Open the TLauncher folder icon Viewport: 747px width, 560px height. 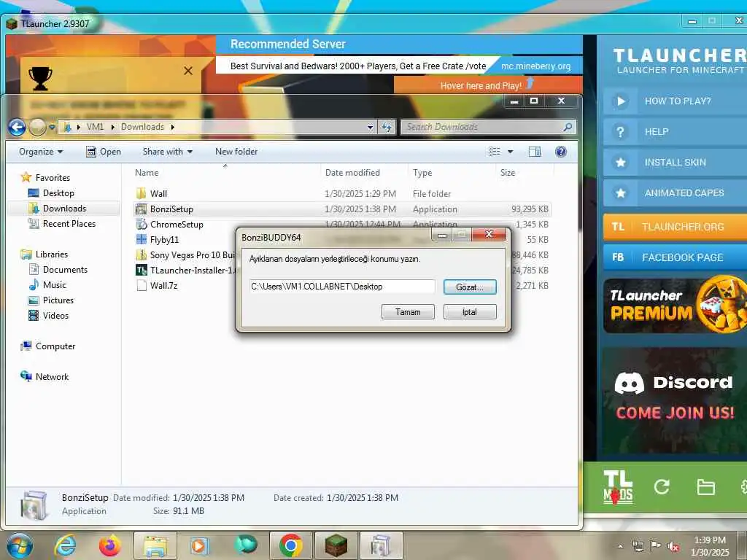click(x=705, y=487)
